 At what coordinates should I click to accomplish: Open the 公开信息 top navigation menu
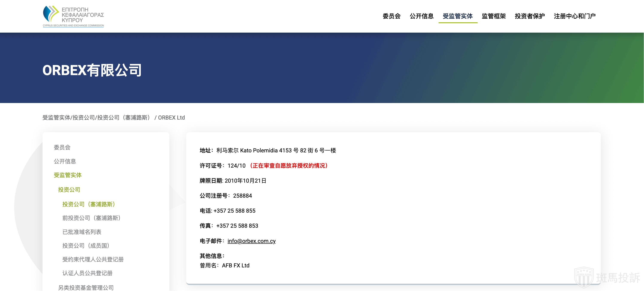point(422,16)
